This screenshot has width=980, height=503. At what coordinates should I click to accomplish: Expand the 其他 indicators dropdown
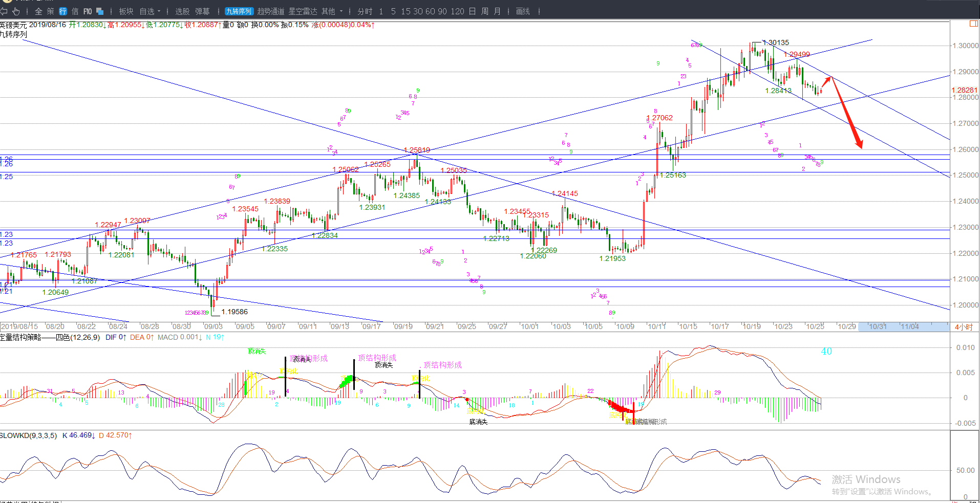[x=332, y=11]
